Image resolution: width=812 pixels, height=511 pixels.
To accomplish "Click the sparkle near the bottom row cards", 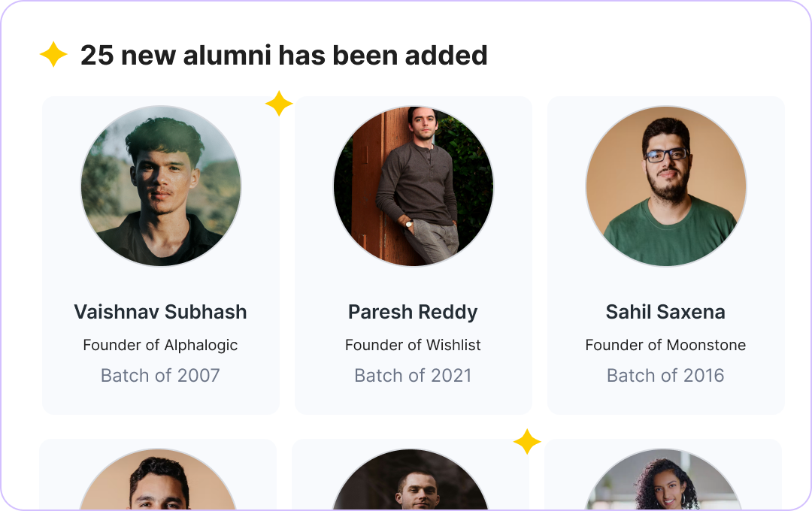I will pyautogui.click(x=527, y=442).
